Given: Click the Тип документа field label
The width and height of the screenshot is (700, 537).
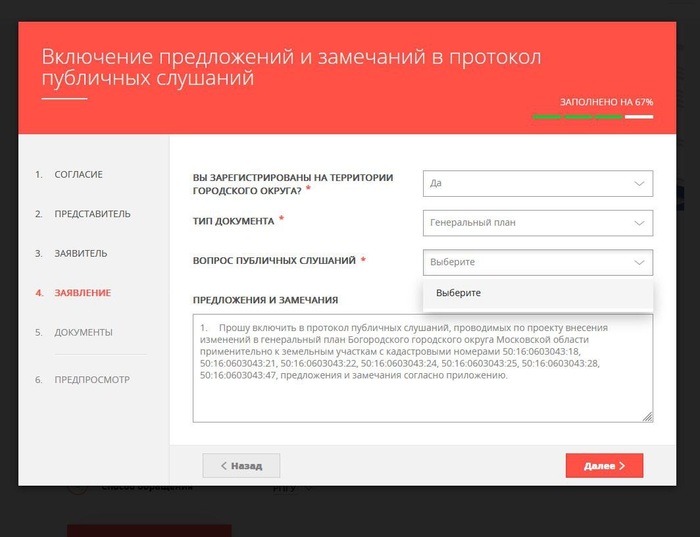Looking at the screenshot, I should pos(233,221).
